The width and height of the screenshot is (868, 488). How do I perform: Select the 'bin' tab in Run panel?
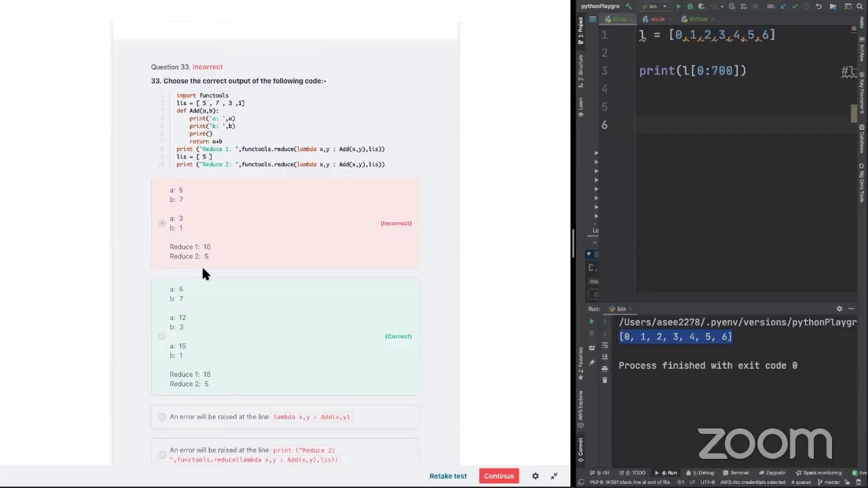620,309
